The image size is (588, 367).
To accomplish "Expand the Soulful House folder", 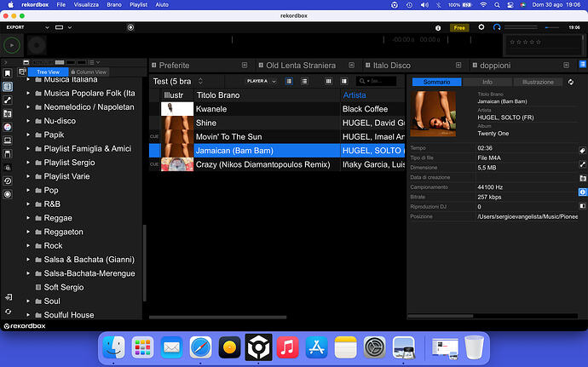I will [x=28, y=315].
